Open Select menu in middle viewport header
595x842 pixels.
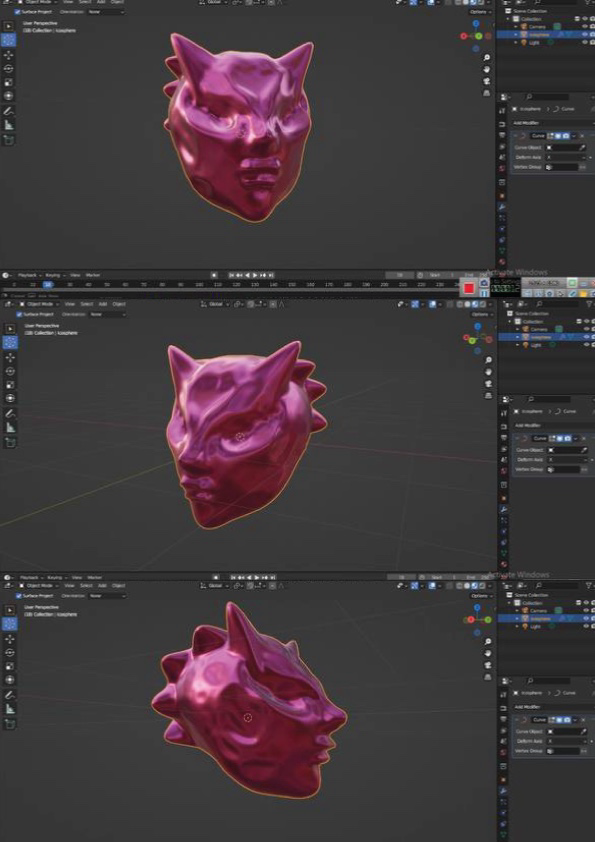point(86,304)
